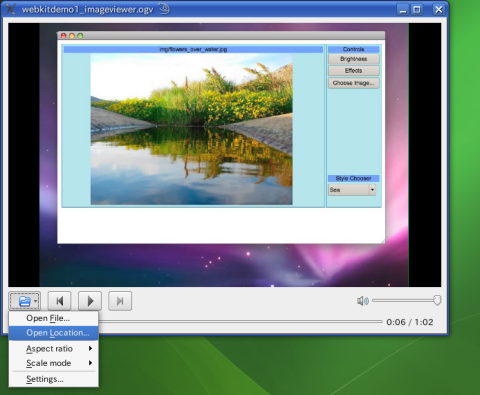Click the Brightness button in video

pyautogui.click(x=354, y=59)
